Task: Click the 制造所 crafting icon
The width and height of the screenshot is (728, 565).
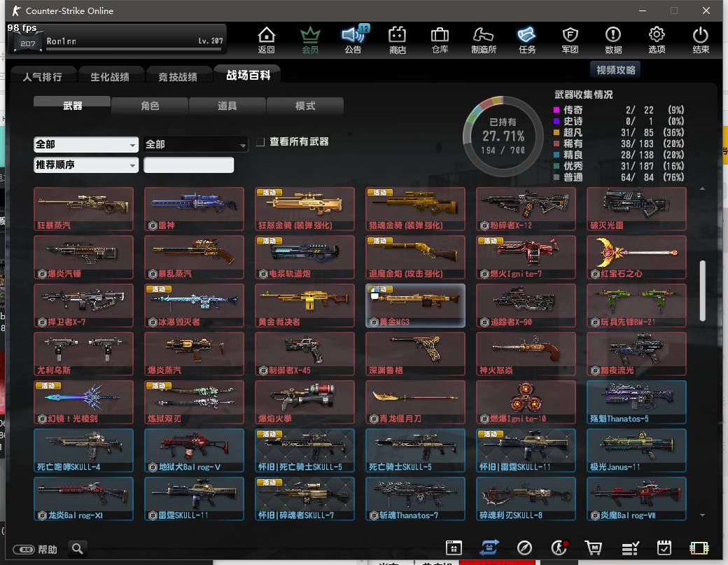Action: (484, 39)
